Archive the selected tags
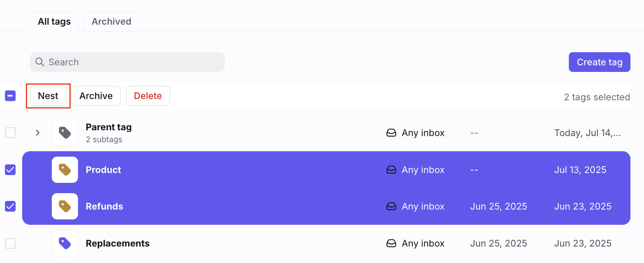Viewport: 644px width, 263px height. click(x=96, y=96)
